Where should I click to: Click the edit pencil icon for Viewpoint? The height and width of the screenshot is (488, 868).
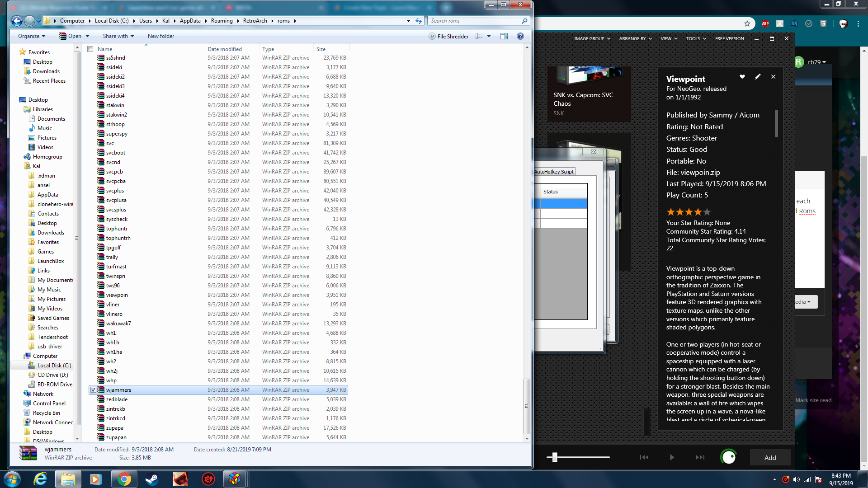pos(758,77)
